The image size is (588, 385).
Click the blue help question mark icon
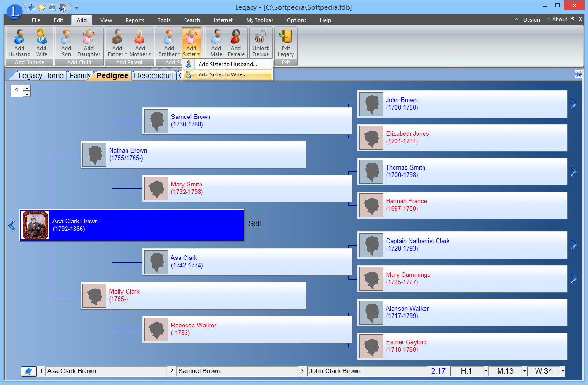point(579,74)
